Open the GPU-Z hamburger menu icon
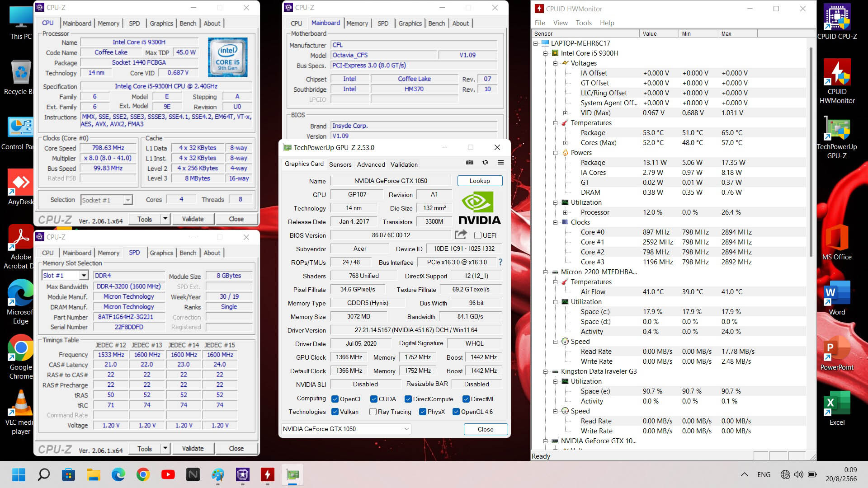This screenshot has height=488, width=868. click(500, 162)
